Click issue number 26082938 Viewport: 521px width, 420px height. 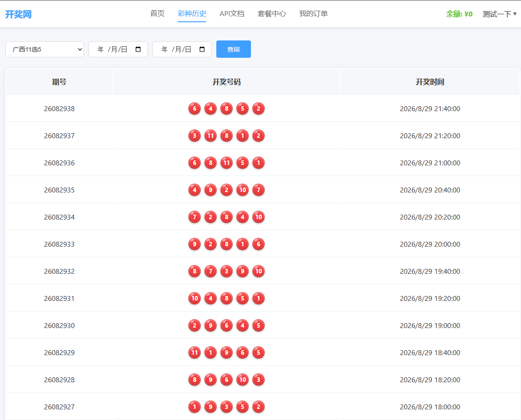pos(59,109)
